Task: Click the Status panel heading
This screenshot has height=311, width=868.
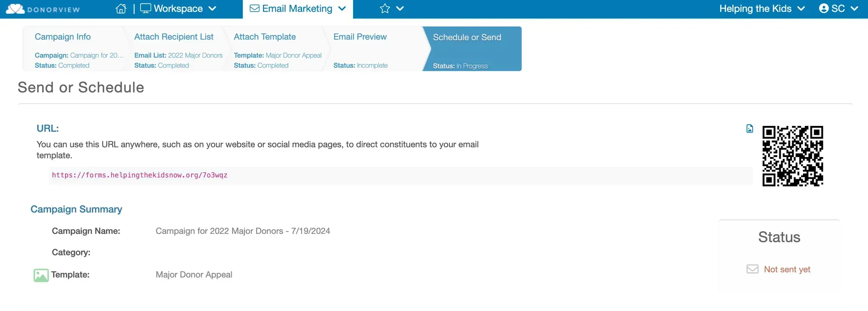Action: (x=779, y=237)
